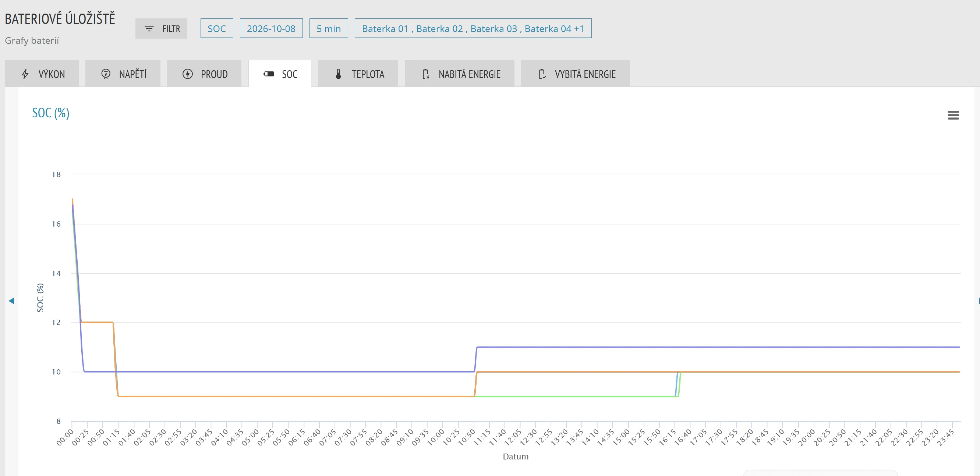Click the voltage gauge icon on NAPĚTÍ tab
980x476 pixels.
106,74
